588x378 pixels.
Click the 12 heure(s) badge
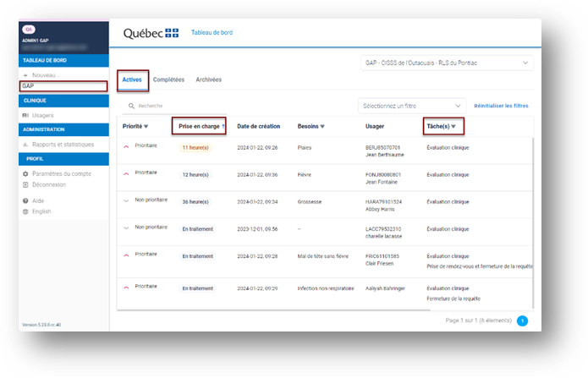195,175
